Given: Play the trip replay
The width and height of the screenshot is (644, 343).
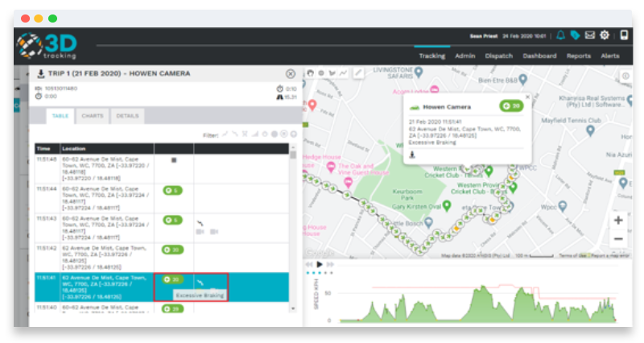Looking at the screenshot, I should tap(320, 264).
